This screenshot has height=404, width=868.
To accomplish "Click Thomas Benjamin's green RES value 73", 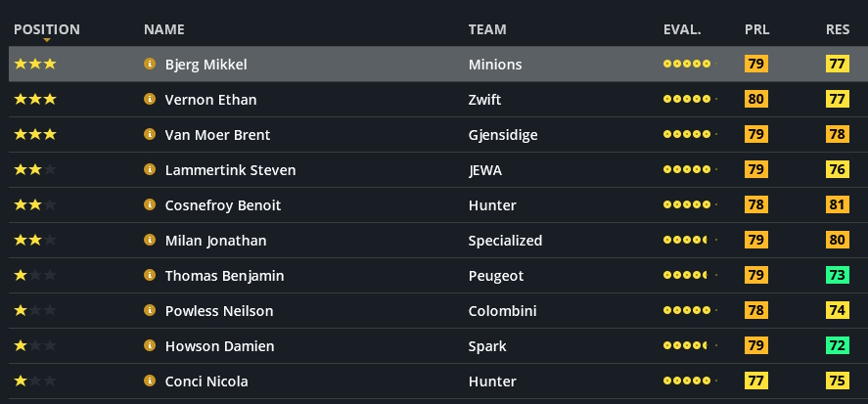I will tap(837, 276).
